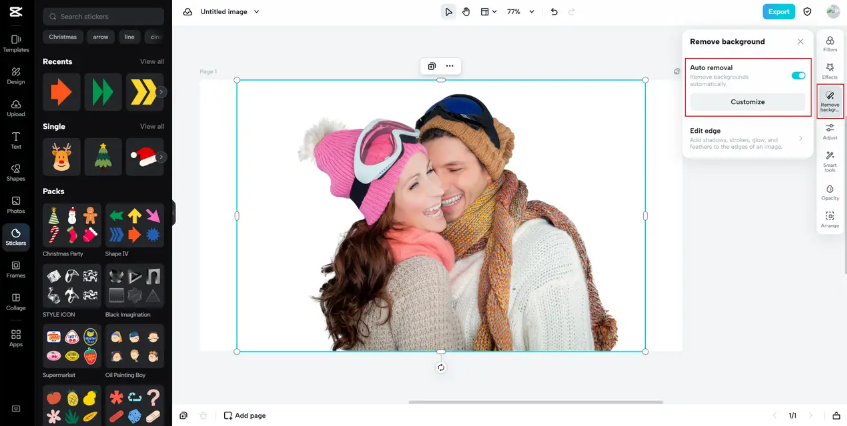Open the Templates sidebar panel
Image resolution: width=847 pixels, height=426 pixels.
pos(16,43)
